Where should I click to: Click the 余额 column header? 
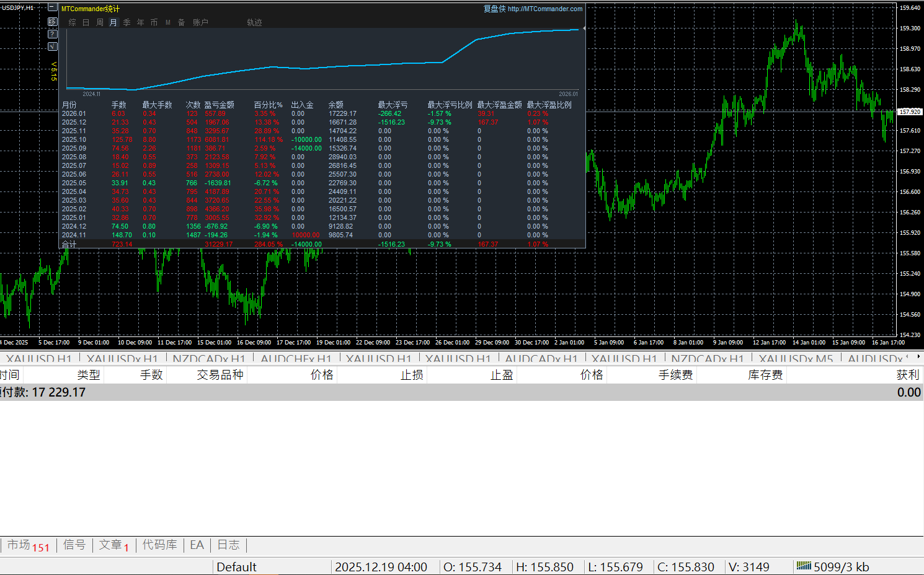(x=336, y=105)
